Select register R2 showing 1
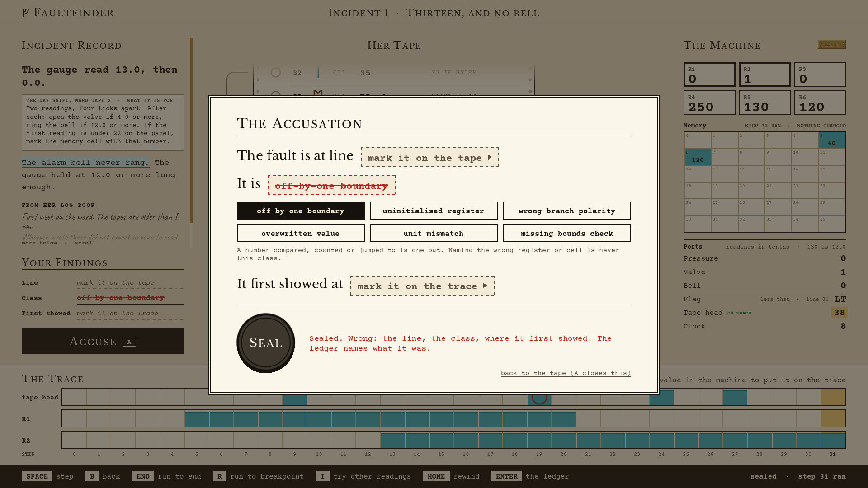The height and width of the screenshot is (488, 868). pos(765,75)
